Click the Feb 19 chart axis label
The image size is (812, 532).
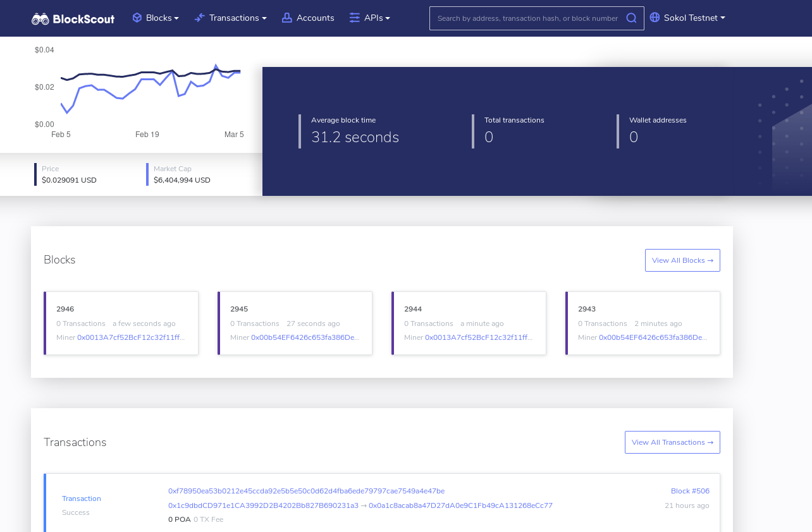[147, 135]
